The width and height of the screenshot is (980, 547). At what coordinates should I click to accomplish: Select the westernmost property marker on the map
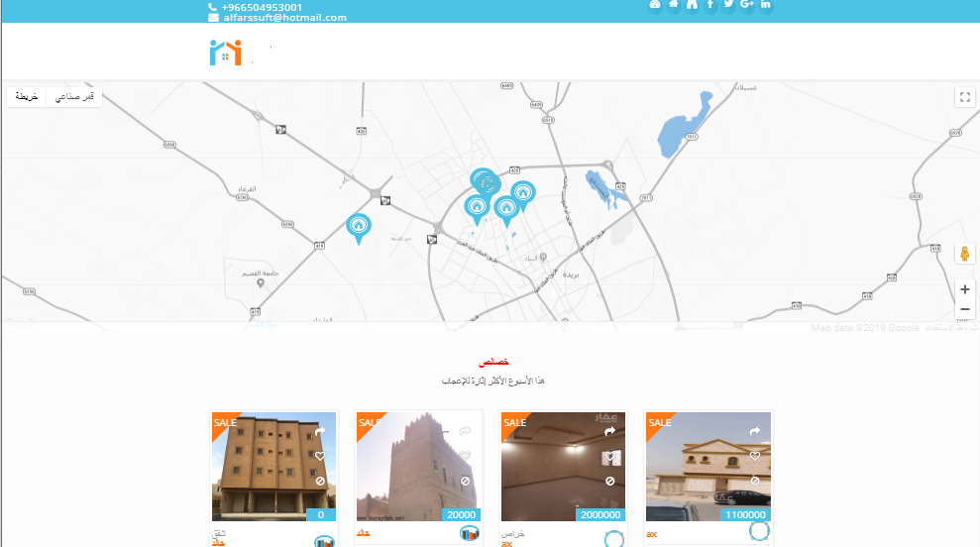358,228
